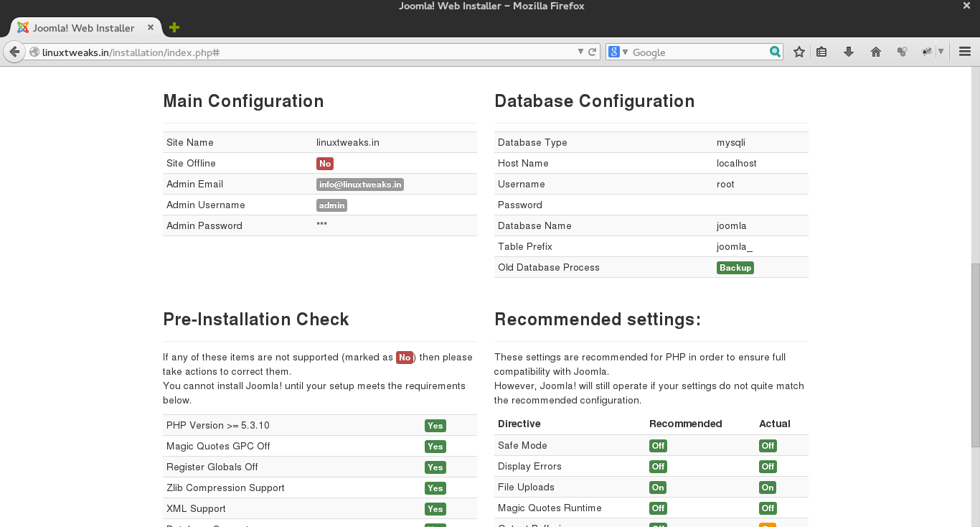Image resolution: width=980 pixels, height=527 pixels.
Task: Click the Site Offline 'No' badge
Action: (x=325, y=164)
